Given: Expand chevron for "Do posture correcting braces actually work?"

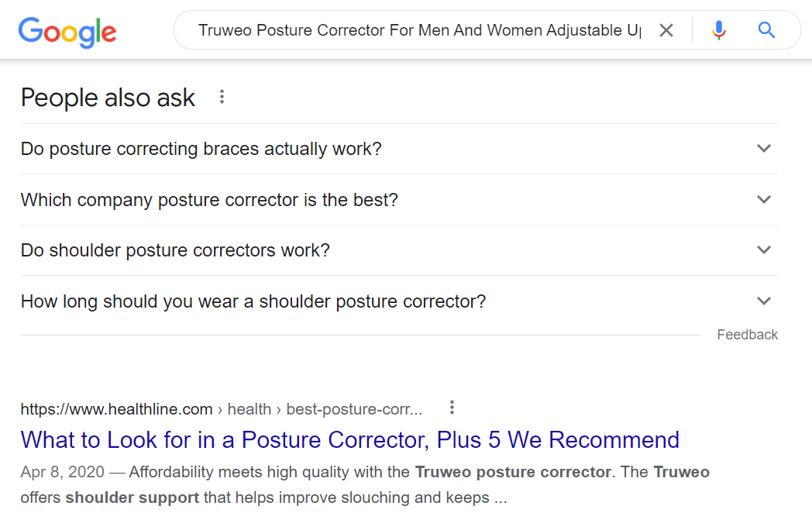Looking at the screenshot, I should point(764,148).
